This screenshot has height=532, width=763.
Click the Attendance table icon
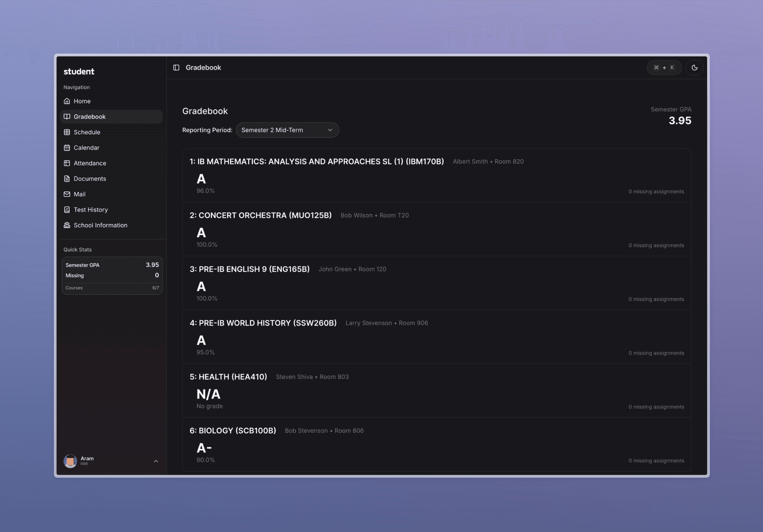point(67,163)
